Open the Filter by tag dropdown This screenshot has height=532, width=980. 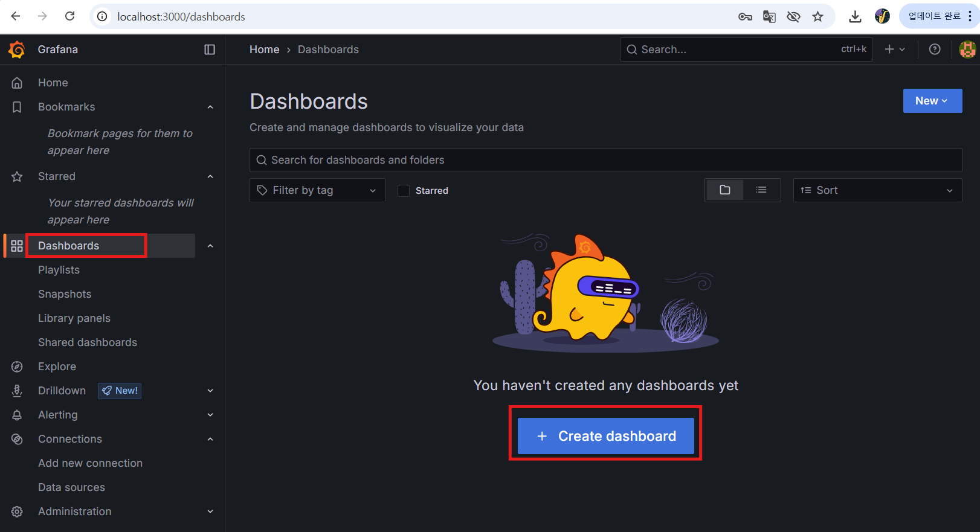(x=317, y=190)
